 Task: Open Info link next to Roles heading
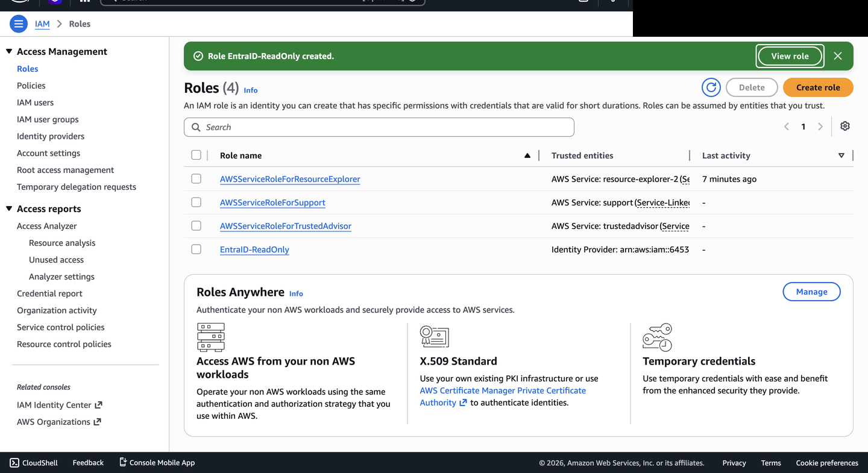click(251, 90)
